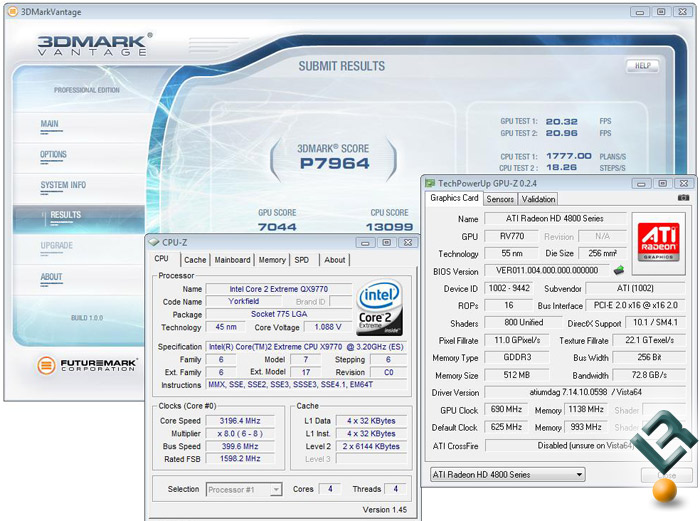Open the About tab in CPU-Z
The image size is (700, 521).
335,260
